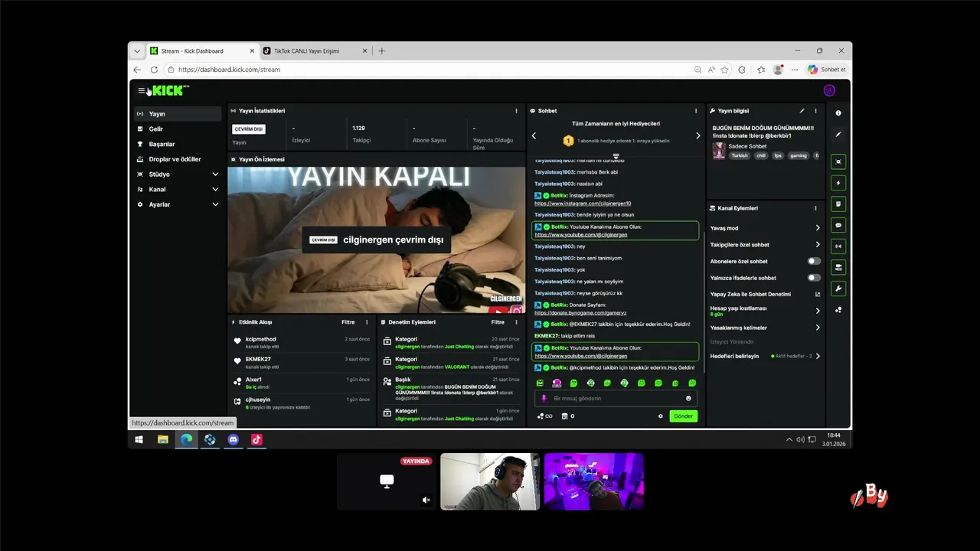Open TikTok app from taskbar

tap(256, 439)
